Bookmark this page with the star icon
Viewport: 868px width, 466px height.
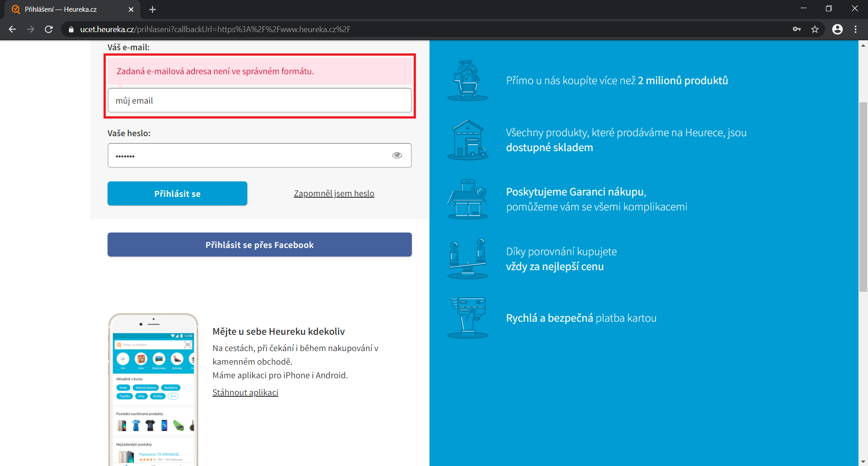click(x=815, y=29)
